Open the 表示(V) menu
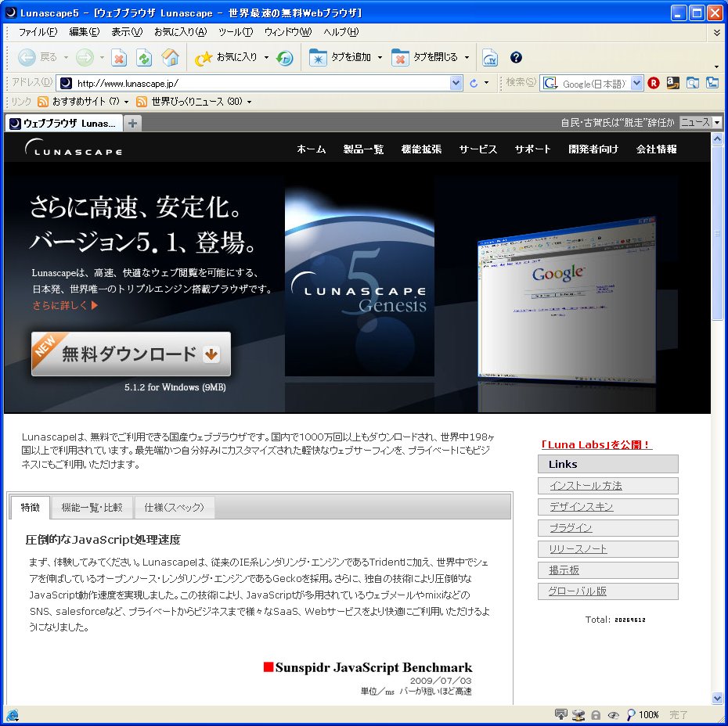 coord(127,32)
